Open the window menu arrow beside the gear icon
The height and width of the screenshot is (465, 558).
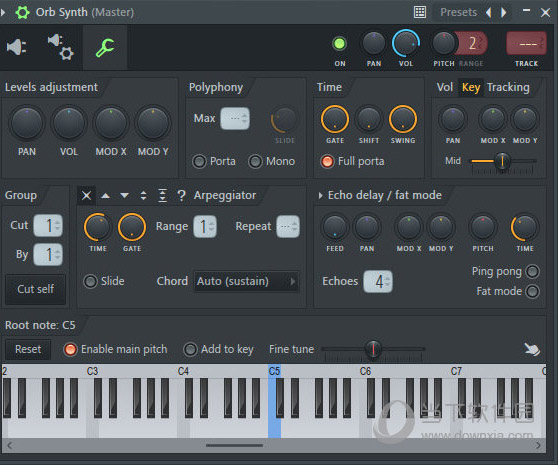click(3, 12)
